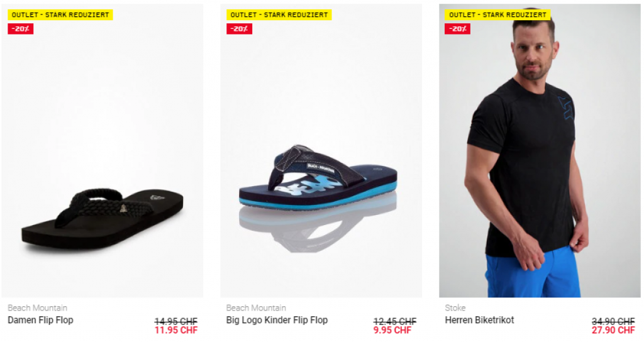Open the black Damen Flip Flop image
Screen dimensions: 644x342
pyautogui.click(x=103, y=151)
